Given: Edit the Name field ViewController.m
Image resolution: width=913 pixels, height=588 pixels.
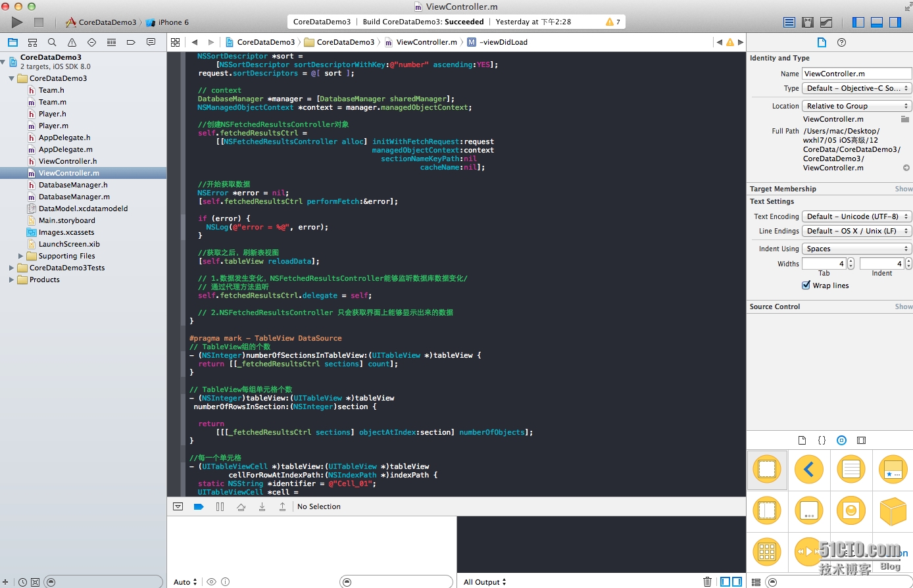Looking at the screenshot, I should pyautogui.click(x=856, y=74).
